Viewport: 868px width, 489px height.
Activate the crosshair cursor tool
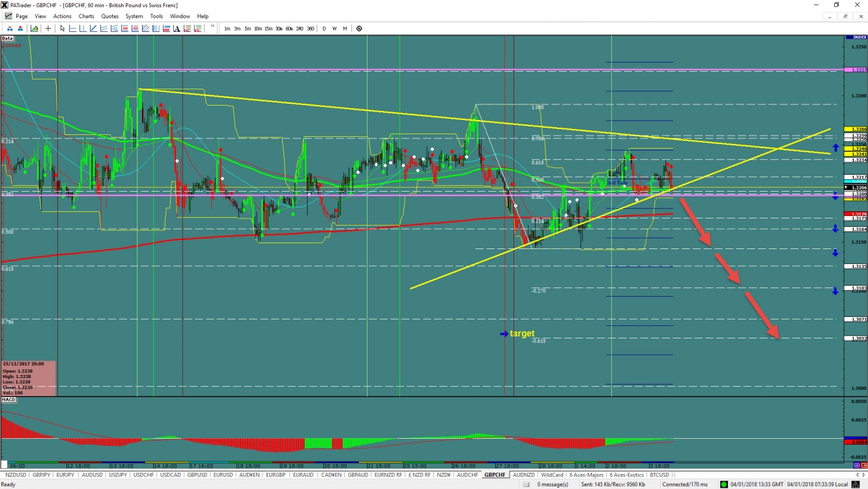48,28
